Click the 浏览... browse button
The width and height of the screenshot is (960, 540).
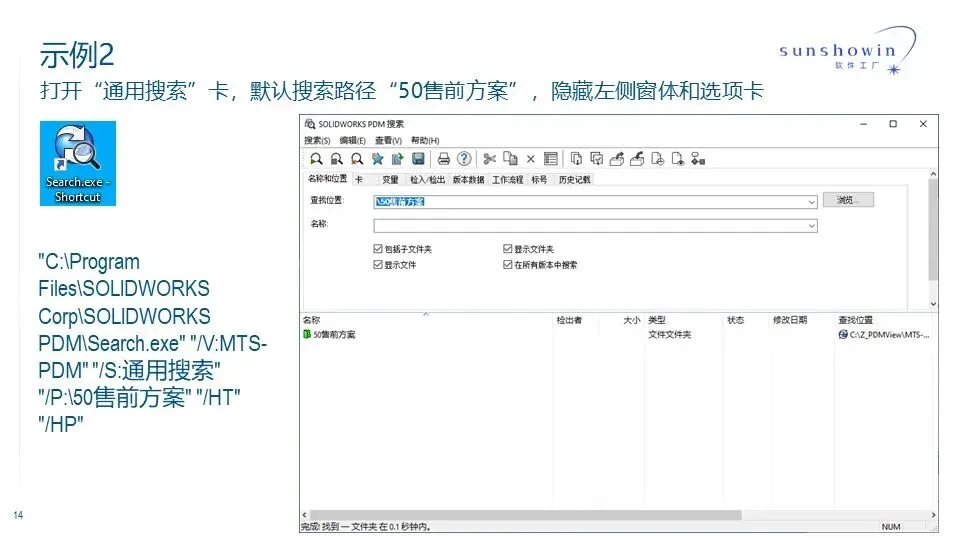click(x=848, y=200)
